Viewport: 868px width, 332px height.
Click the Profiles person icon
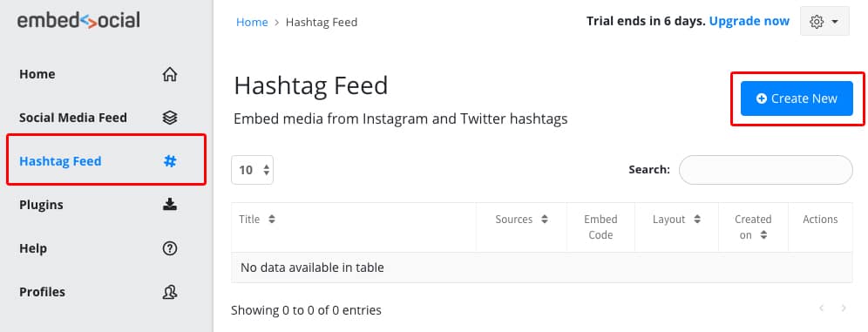pos(169,292)
